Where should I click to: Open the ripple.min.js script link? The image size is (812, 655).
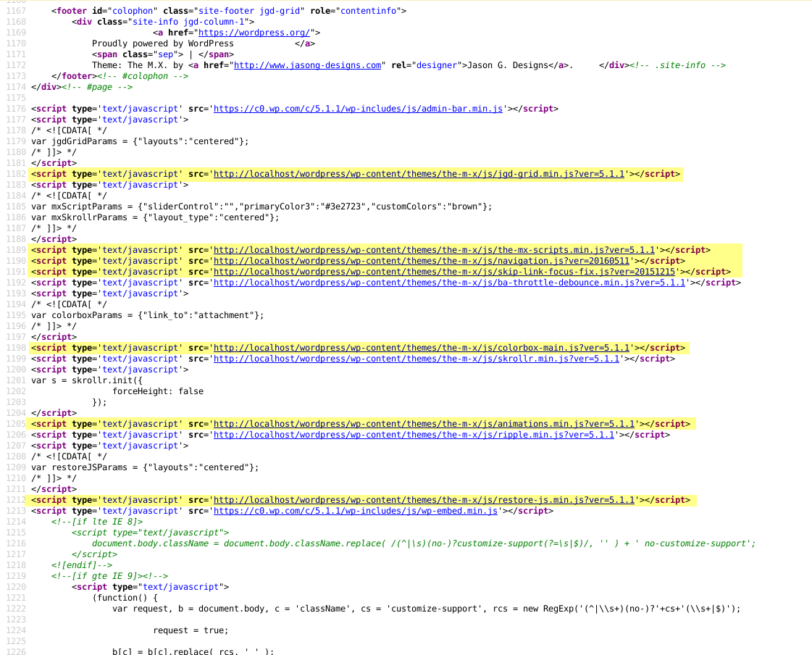414,435
